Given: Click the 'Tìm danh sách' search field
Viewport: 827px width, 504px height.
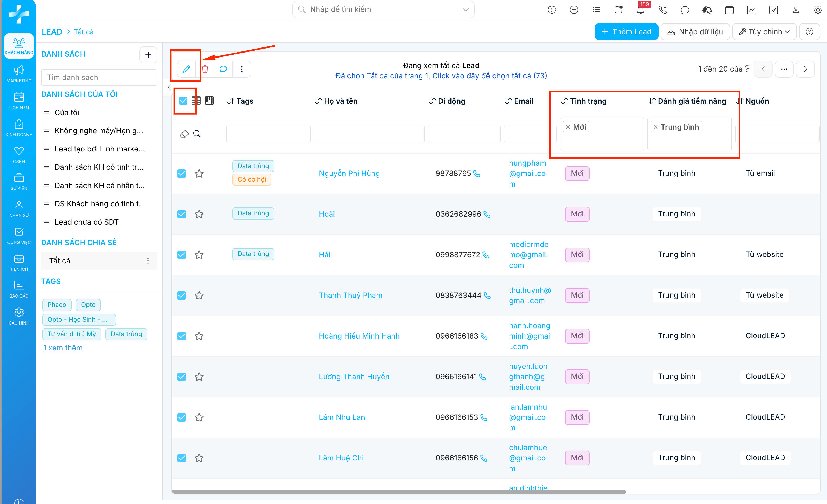Looking at the screenshot, I should [99, 78].
